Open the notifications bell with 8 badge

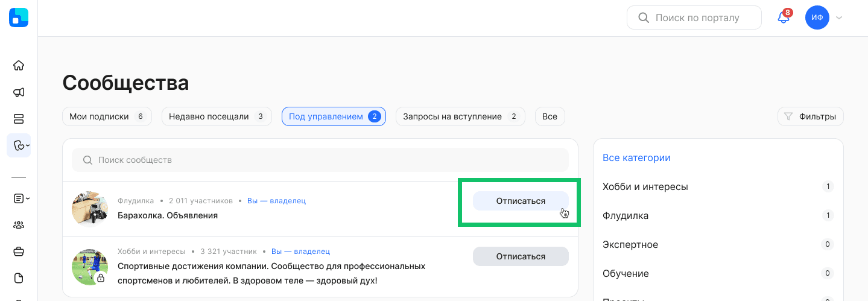pos(784,17)
